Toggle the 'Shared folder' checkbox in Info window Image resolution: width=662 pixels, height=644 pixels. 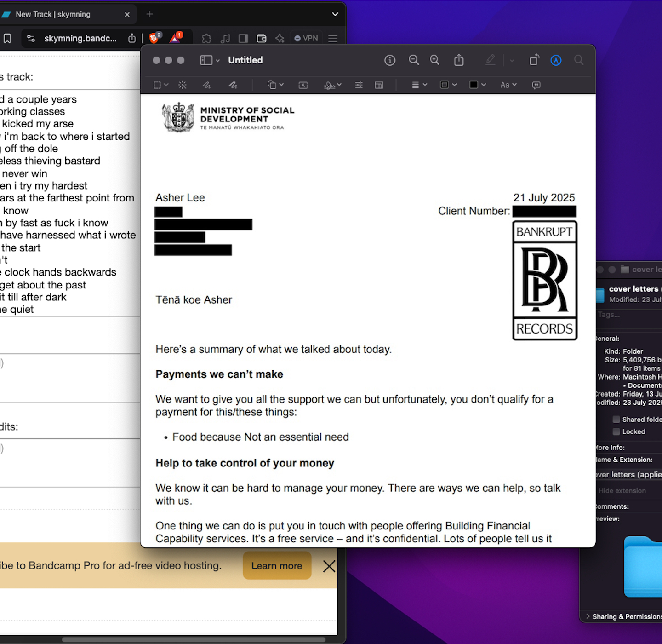point(616,420)
